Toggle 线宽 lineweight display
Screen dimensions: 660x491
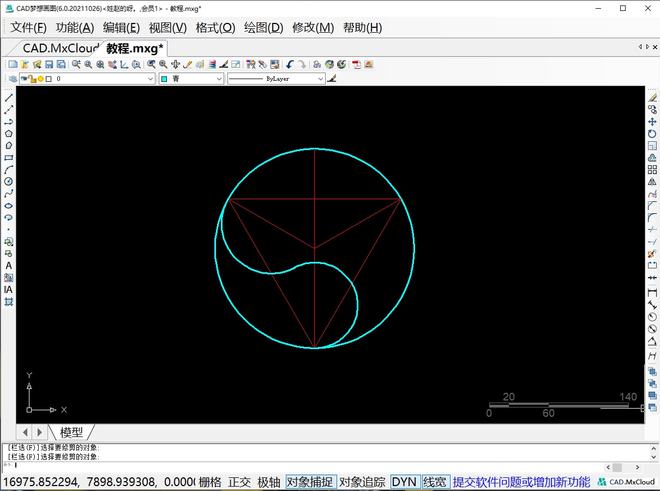435,482
